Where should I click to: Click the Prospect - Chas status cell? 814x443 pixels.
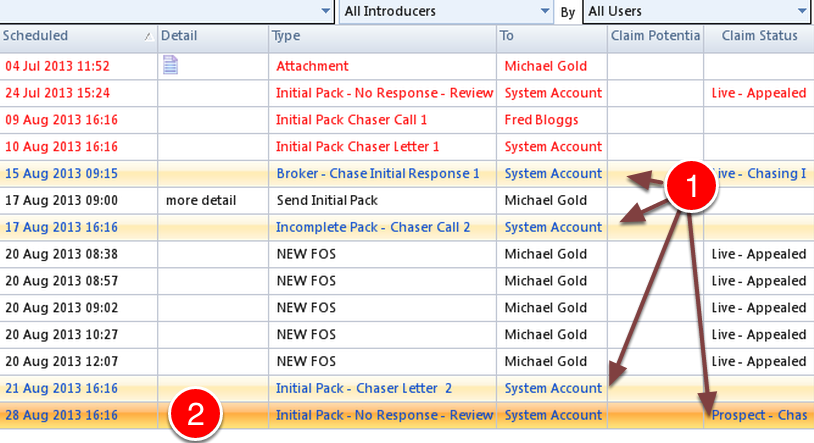(759, 415)
